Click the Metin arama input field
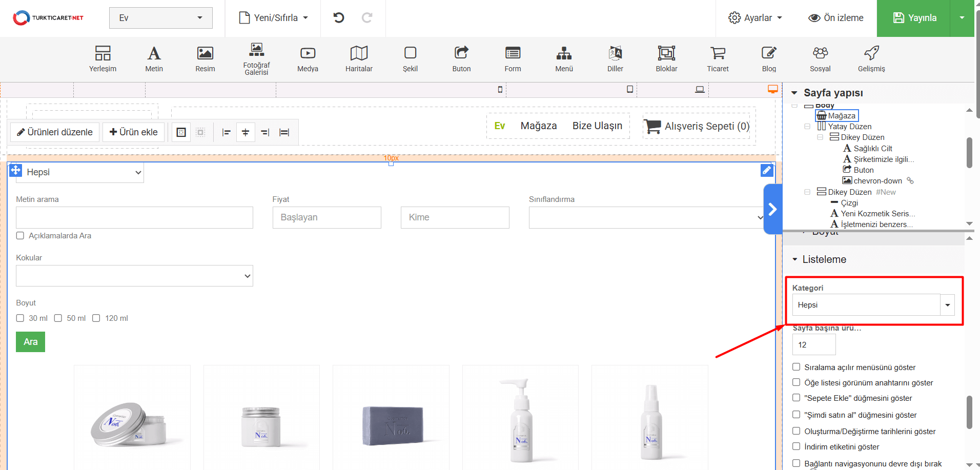 coord(134,217)
